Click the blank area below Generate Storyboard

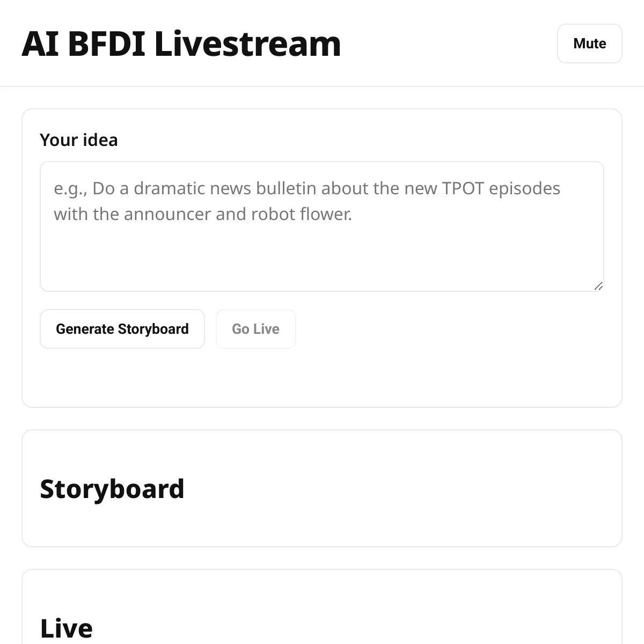[122, 377]
